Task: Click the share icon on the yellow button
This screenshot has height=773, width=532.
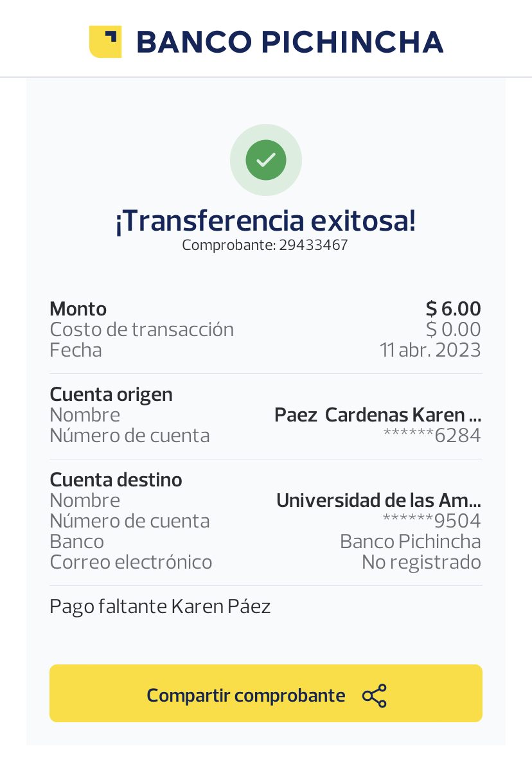Action: (x=375, y=696)
